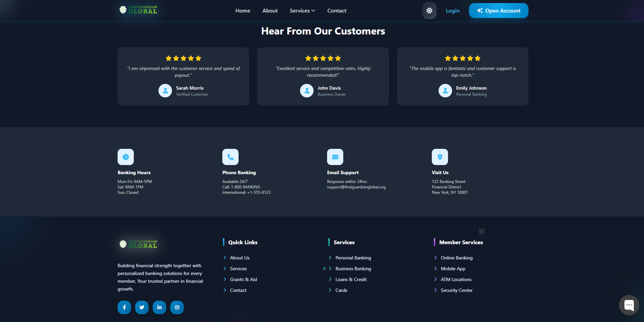This screenshot has width=644, height=322.
Task: Click the Login link
Action: (452, 10)
